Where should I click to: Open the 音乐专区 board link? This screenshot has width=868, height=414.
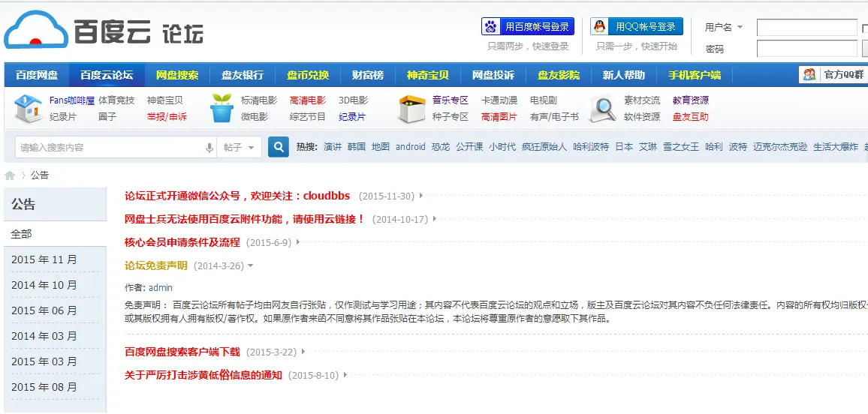[x=450, y=100]
